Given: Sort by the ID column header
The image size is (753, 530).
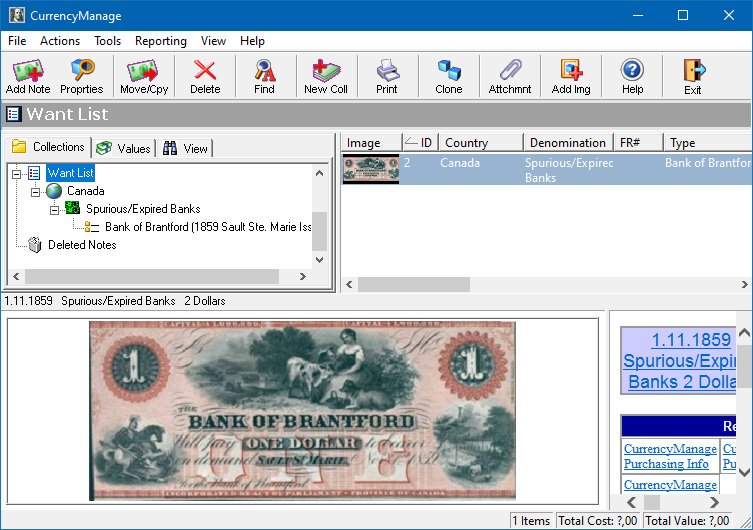Looking at the screenshot, I should click(x=420, y=143).
